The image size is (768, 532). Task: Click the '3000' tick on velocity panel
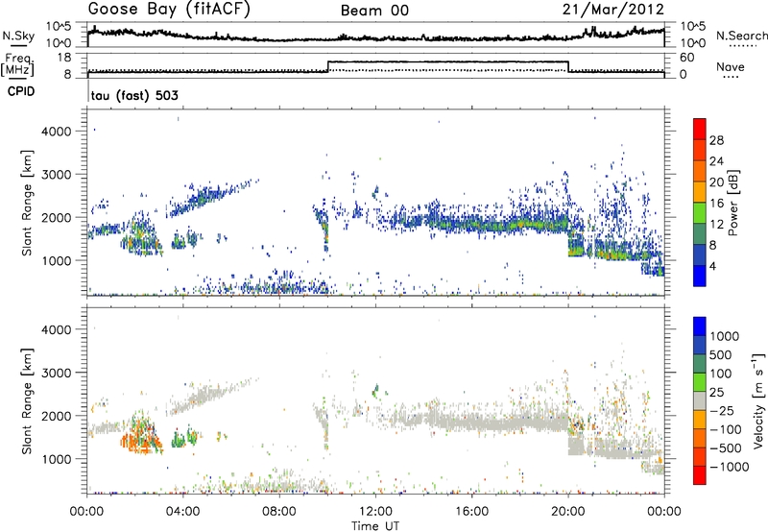pos(57,373)
